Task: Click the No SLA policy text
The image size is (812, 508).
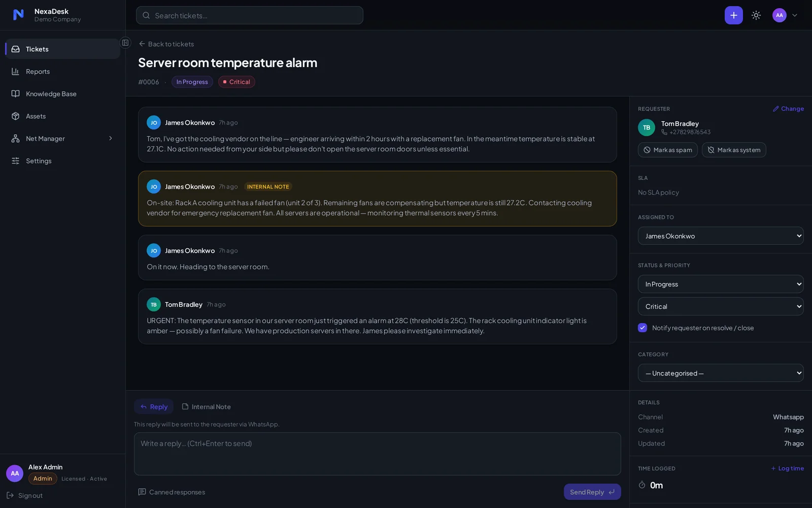Action: 658,193
